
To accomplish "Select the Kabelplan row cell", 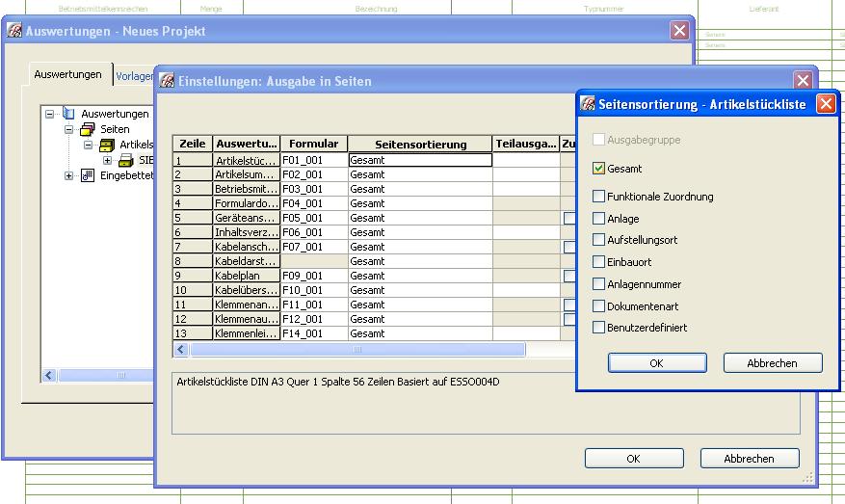I will [247, 276].
